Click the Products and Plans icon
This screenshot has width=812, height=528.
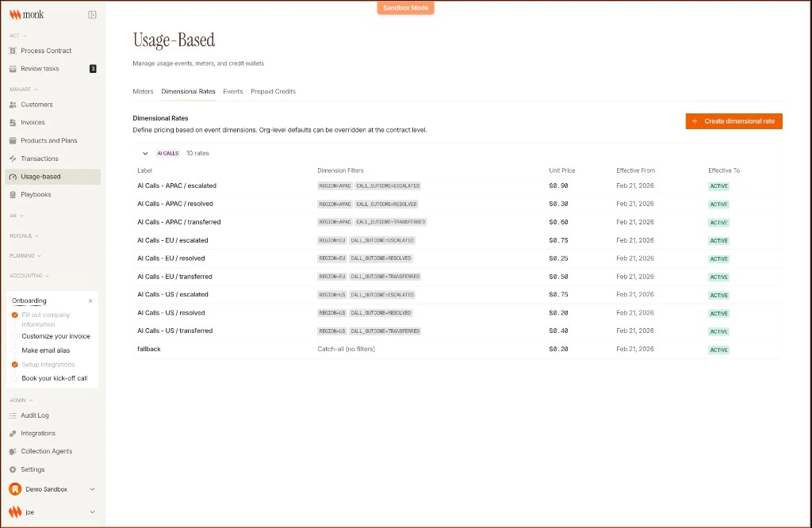(x=13, y=141)
